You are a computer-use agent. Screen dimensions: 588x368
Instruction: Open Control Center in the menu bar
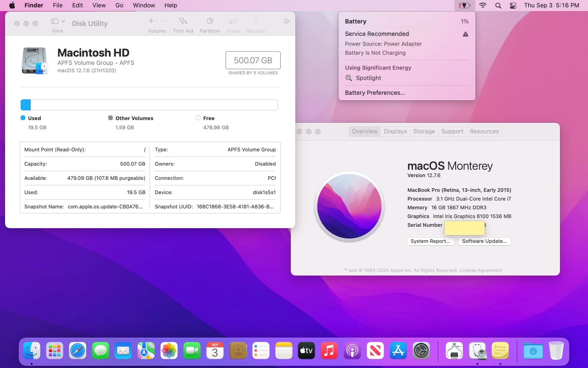(x=513, y=6)
